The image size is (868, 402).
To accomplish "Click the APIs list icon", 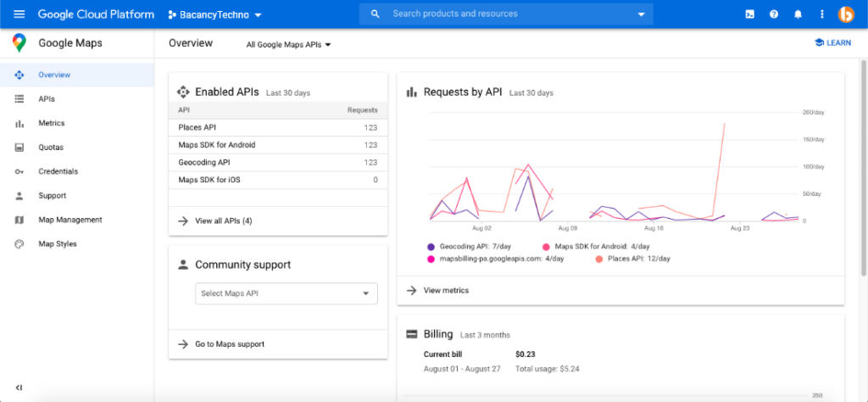I will click(19, 99).
